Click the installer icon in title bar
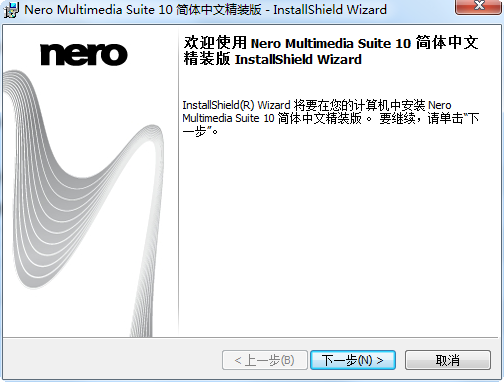Screen dimensions: 504x382 click(12, 10)
